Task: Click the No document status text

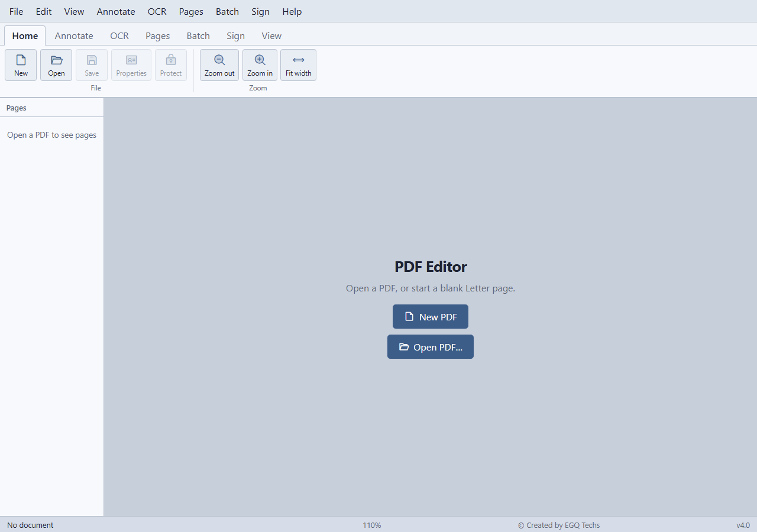Action: point(30,525)
